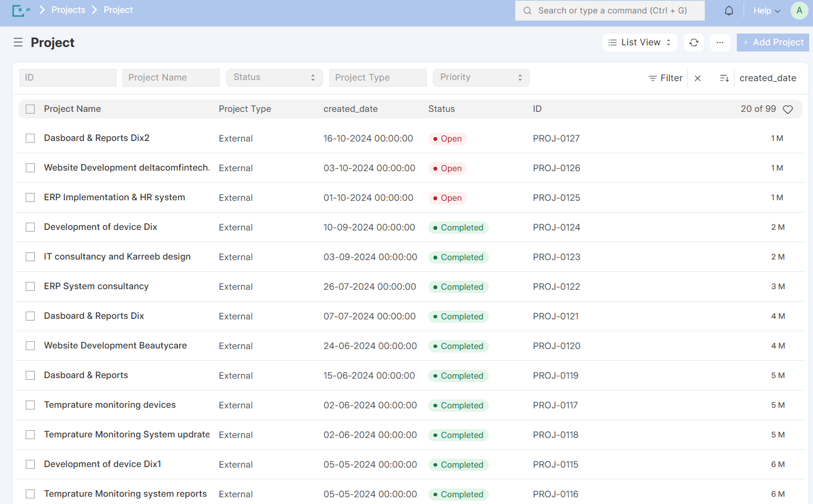Image resolution: width=813 pixels, height=504 pixels.
Task: Click External type for Dasboard & Reports row
Action: [x=236, y=376]
